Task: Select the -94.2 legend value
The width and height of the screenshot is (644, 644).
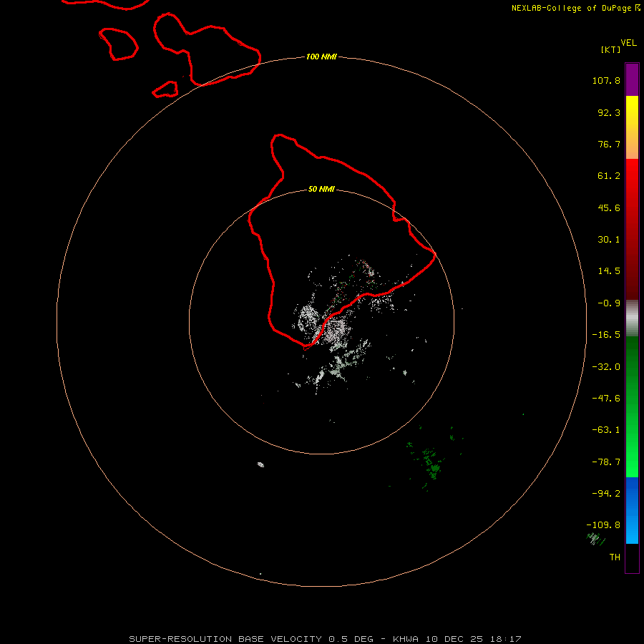Action: (x=606, y=493)
